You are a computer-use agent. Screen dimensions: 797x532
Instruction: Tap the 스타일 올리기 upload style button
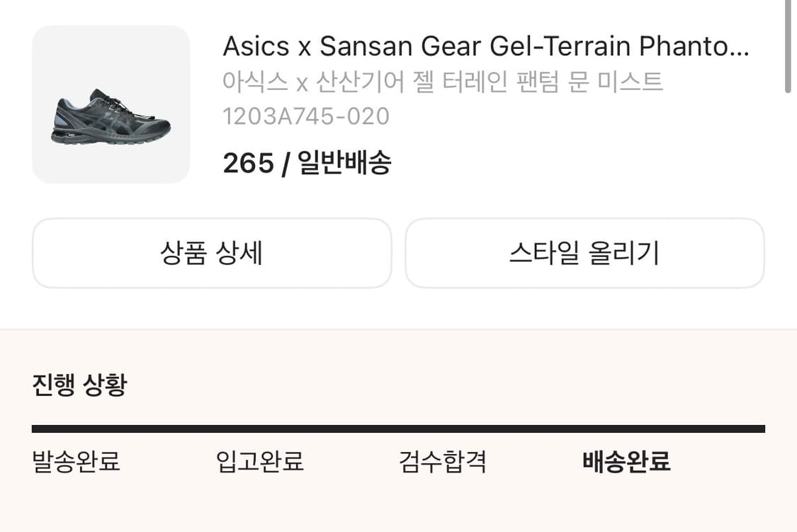pos(584,253)
